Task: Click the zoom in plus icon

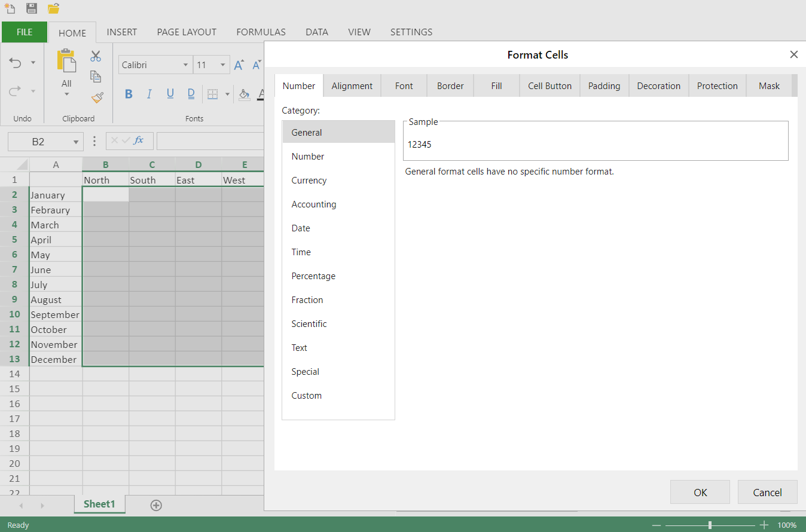Action: click(x=764, y=525)
